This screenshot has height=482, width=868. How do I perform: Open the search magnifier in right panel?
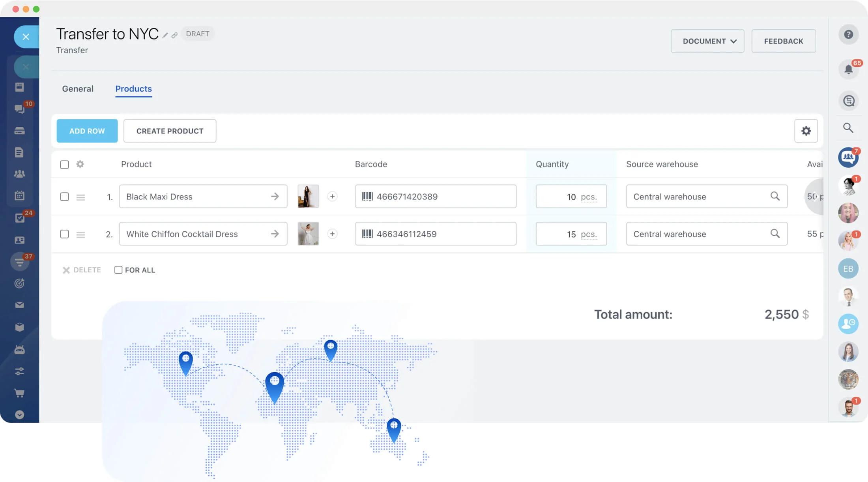(x=848, y=128)
